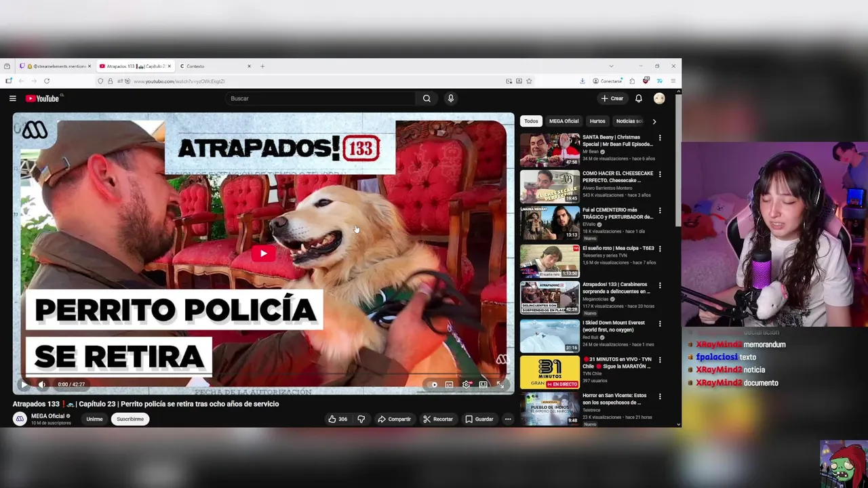The width and height of the screenshot is (868, 488).
Task: Close the Atrapados 133 browser tab
Action: (170, 66)
